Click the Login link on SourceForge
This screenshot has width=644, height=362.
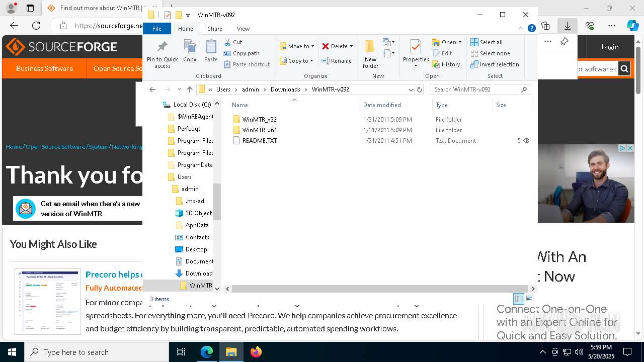tap(610, 47)
